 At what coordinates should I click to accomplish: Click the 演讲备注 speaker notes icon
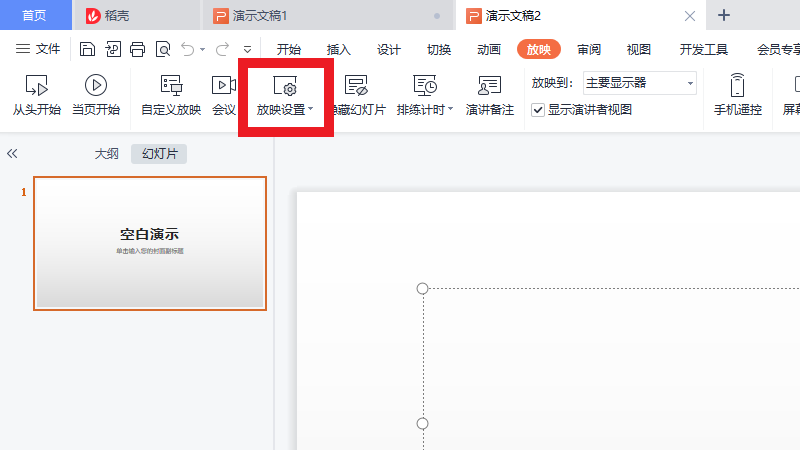click(x=489, y=86)
